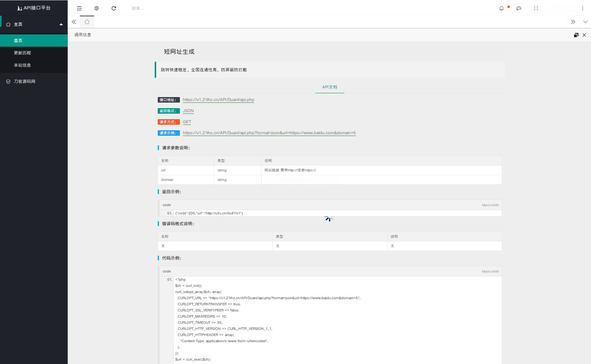Open the 请求示例 example URL
The height and width of the screenshot is (364, 591).
269,133
